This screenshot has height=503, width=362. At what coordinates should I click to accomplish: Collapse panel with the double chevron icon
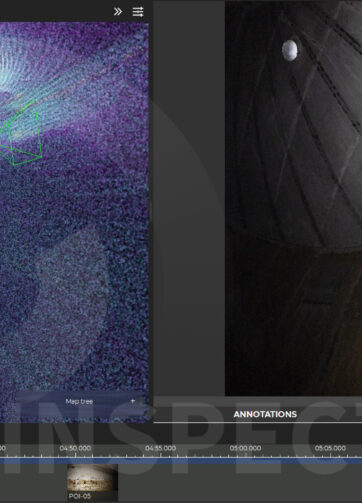117,12
